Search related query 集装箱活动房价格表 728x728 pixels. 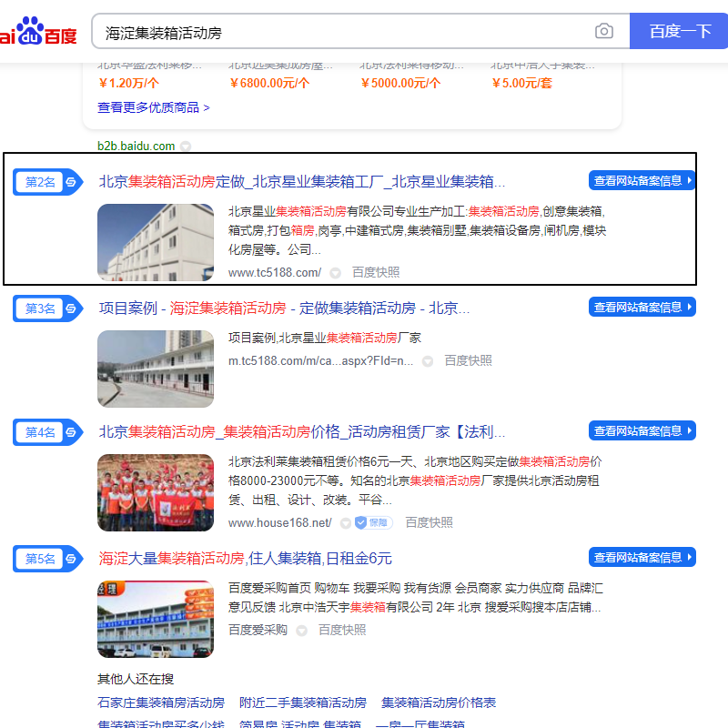coord(439,703)
